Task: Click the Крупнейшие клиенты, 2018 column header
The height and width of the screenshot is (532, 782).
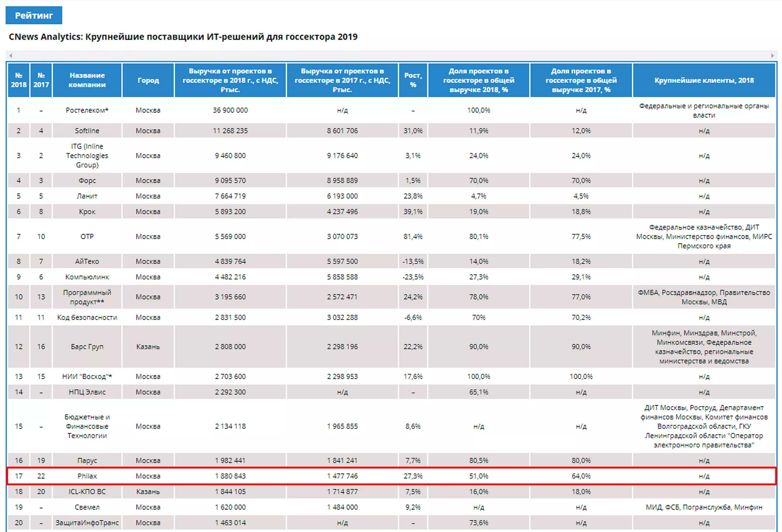Action: coord(704,80)
